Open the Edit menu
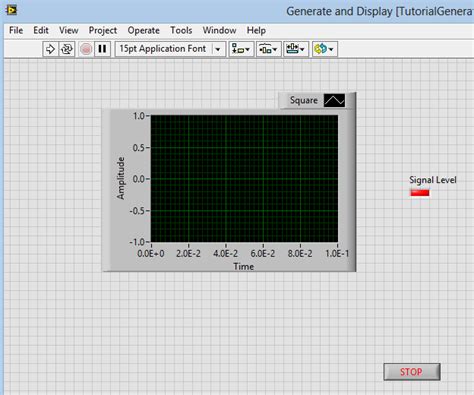The image size is (474, 395). click(x=41, y=30)
